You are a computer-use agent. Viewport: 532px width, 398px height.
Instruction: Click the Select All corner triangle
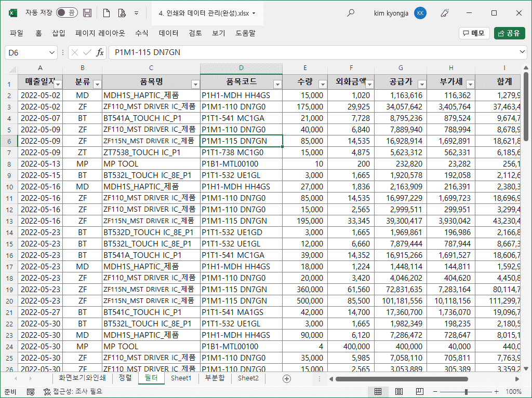(x=12, y=69)
